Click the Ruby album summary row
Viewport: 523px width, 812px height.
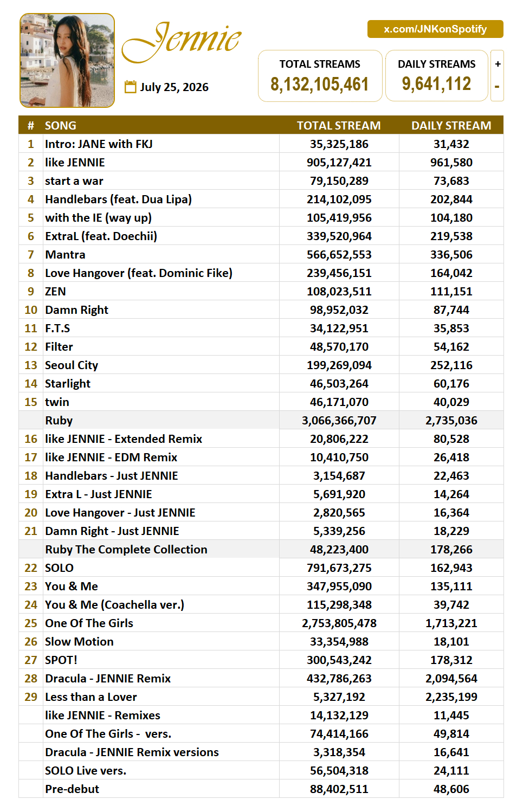261,420
